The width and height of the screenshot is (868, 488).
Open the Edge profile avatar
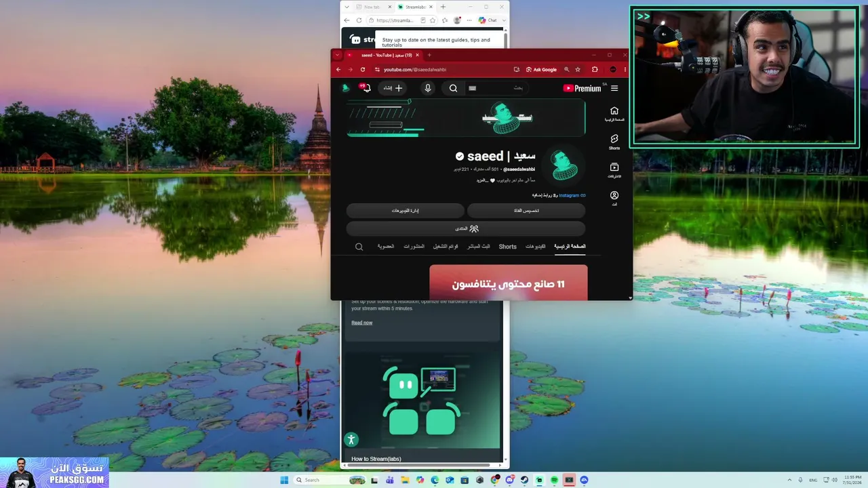pos(457,20)
